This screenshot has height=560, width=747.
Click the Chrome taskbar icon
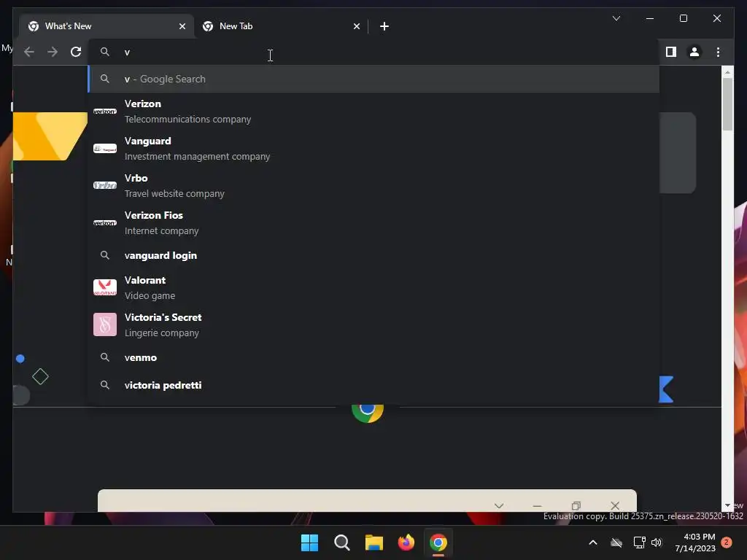(x=438, y=542)
